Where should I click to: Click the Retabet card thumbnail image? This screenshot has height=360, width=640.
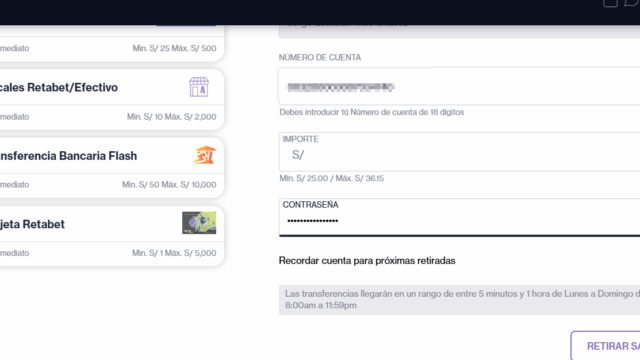click(199, 223)
